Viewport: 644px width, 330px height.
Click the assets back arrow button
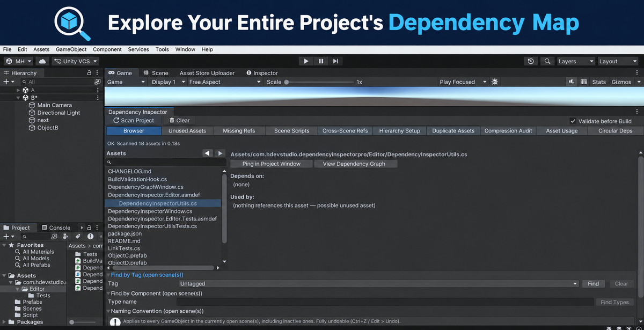coord(208,153)
